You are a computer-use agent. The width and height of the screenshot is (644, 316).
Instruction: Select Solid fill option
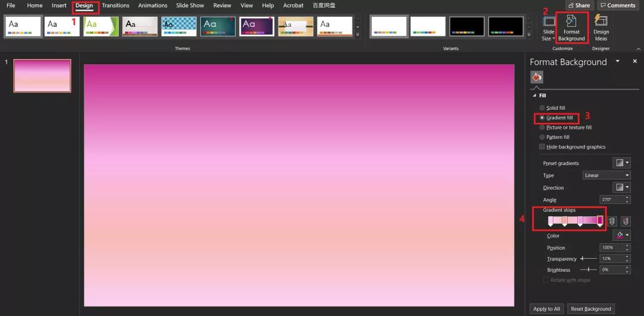[552, 108]
